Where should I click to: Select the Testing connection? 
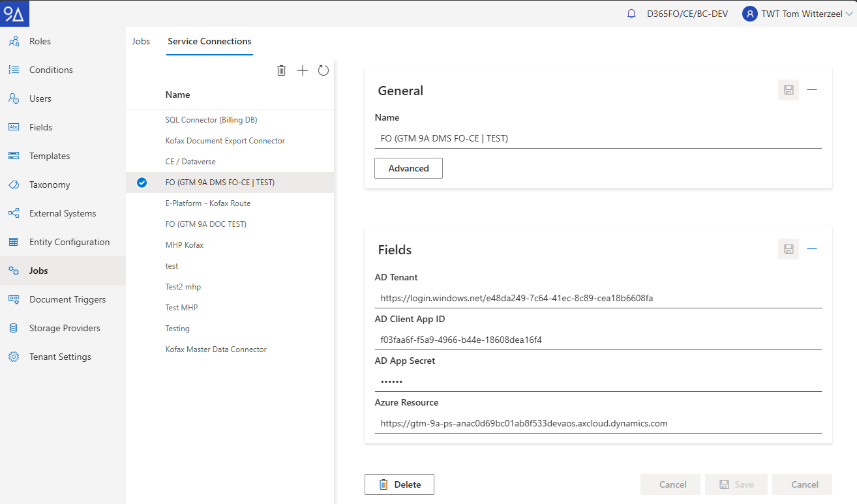click(230, 329)
